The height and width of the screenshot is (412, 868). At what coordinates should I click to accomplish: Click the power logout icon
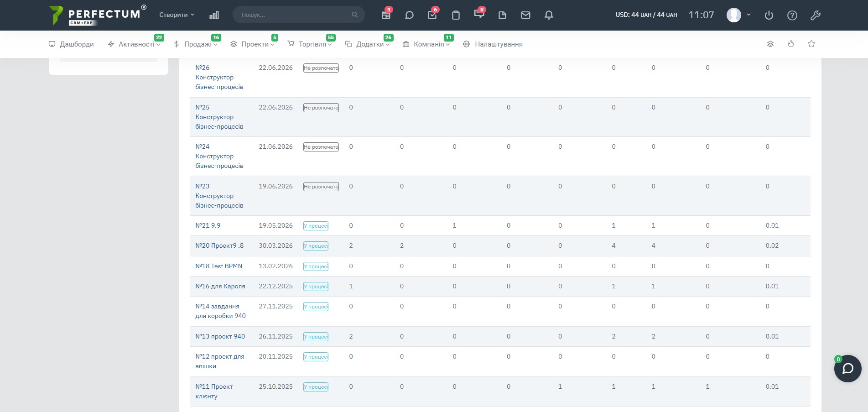[769, 15]
